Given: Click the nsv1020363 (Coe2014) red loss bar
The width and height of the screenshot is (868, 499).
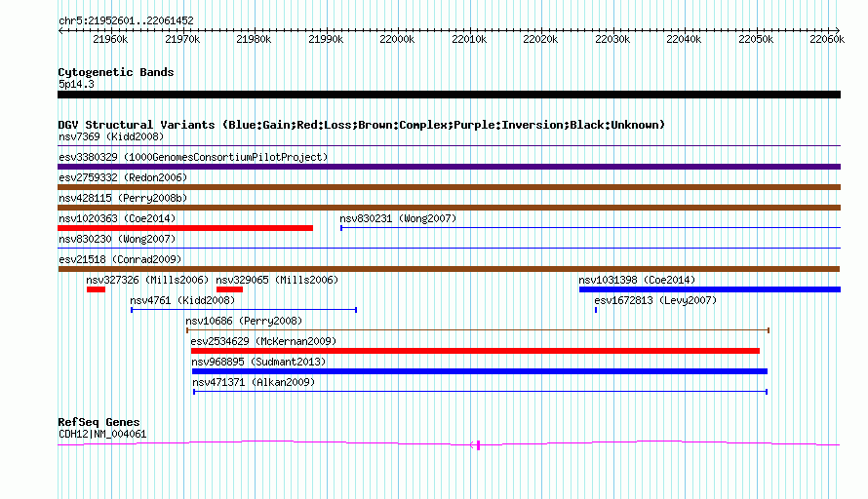Looking at the screenshot, I should [185, 228].
